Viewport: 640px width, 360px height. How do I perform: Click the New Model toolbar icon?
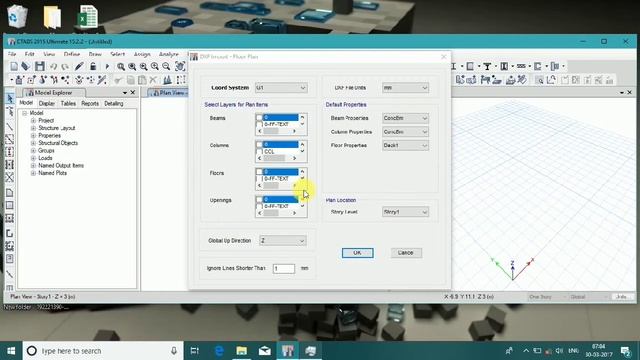(14, 66)
